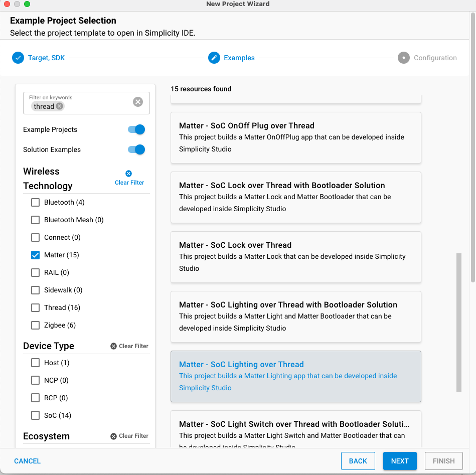
Task: Check the Thread (16) checkbox
Action: [36, 307]
